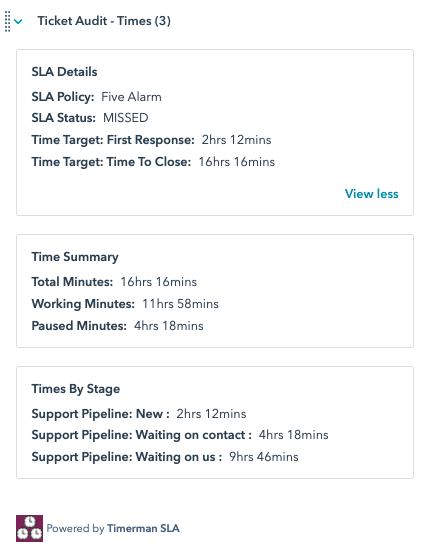Image resolution: width=427 pixels, height=554 pixels.
Task: Click the Working Minutes 11hrs 58mins row
Action: (125, 304)
